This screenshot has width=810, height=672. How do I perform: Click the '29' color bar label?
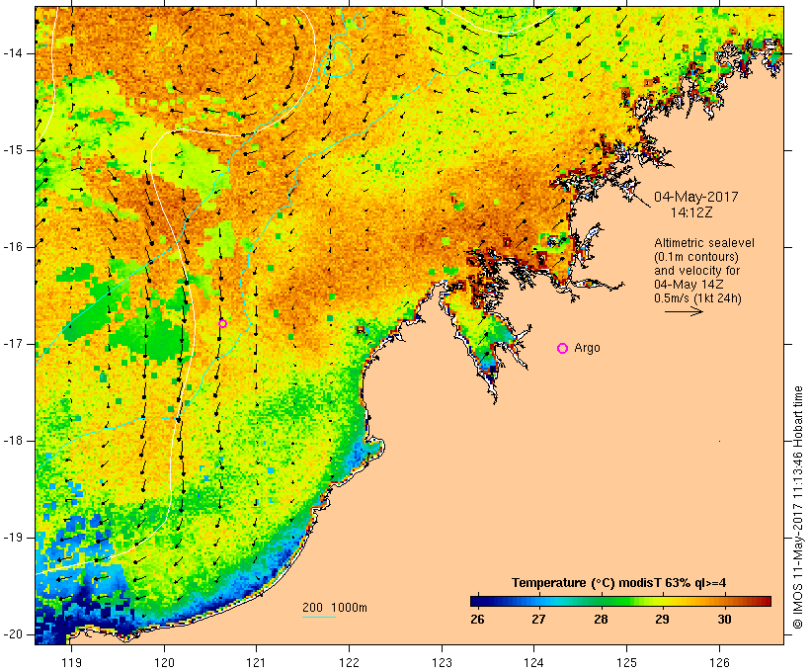point(662,620)
